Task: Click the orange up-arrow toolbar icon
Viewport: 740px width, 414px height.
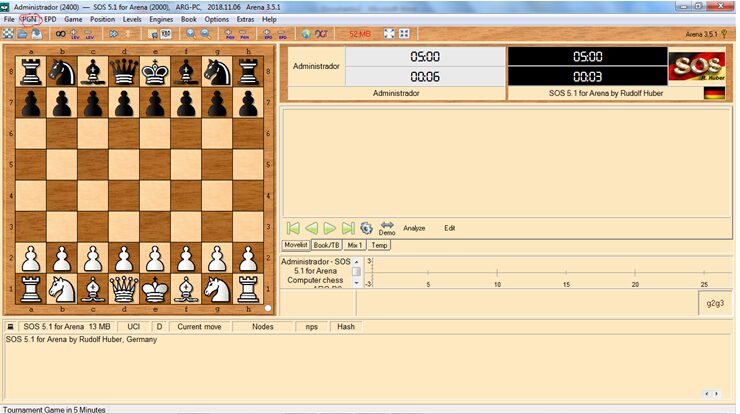Action: pos(127,34)
